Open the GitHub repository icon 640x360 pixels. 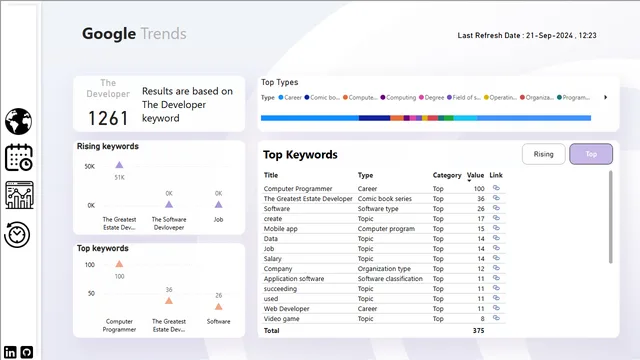27,352
